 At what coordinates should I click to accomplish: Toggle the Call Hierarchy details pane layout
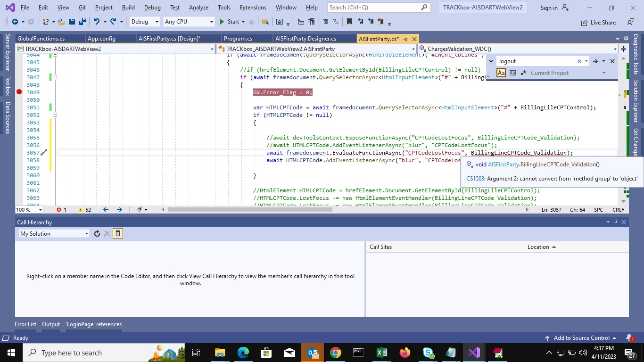coord(118,233)
